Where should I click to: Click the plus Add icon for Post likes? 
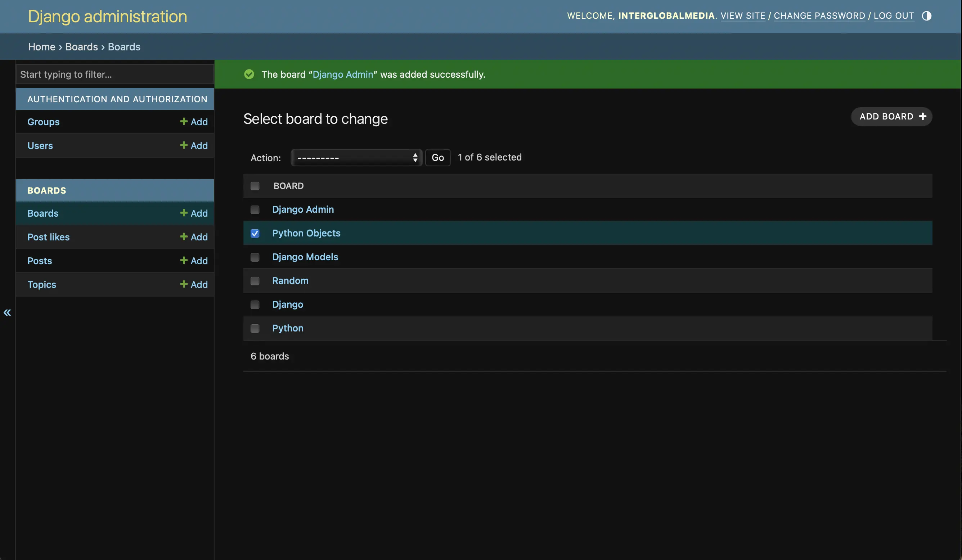click(184, 237)
